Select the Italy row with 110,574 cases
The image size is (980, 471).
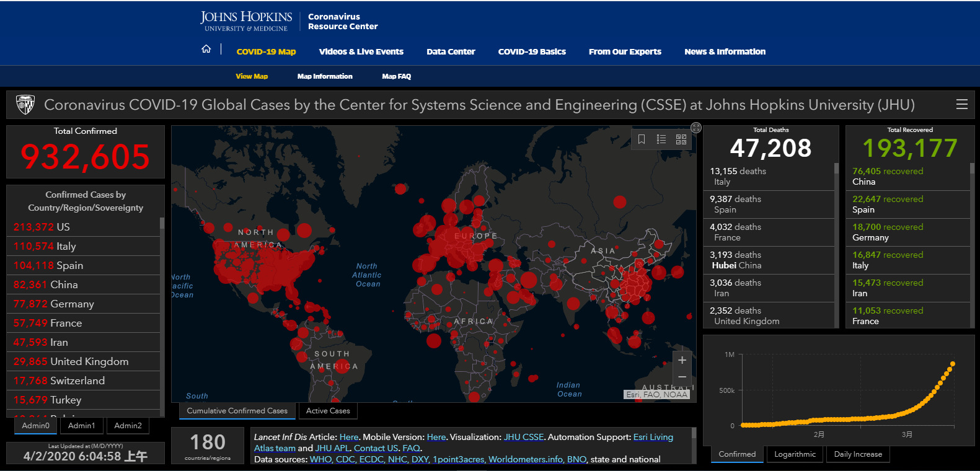click(x=83, y=246)
